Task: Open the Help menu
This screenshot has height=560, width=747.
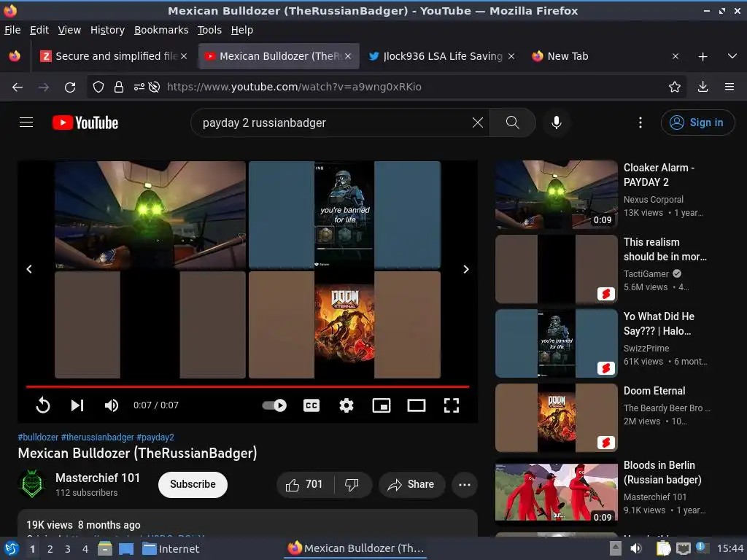Action: (x=242, y=30)
